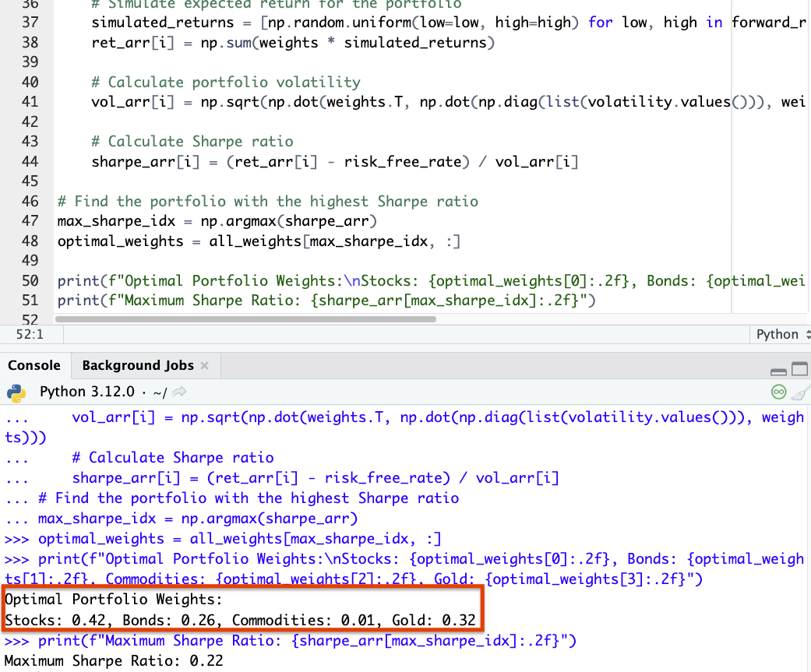The image size is (811, 672).
Task: Maximize the console pane
Action: [x=799, y=369]
